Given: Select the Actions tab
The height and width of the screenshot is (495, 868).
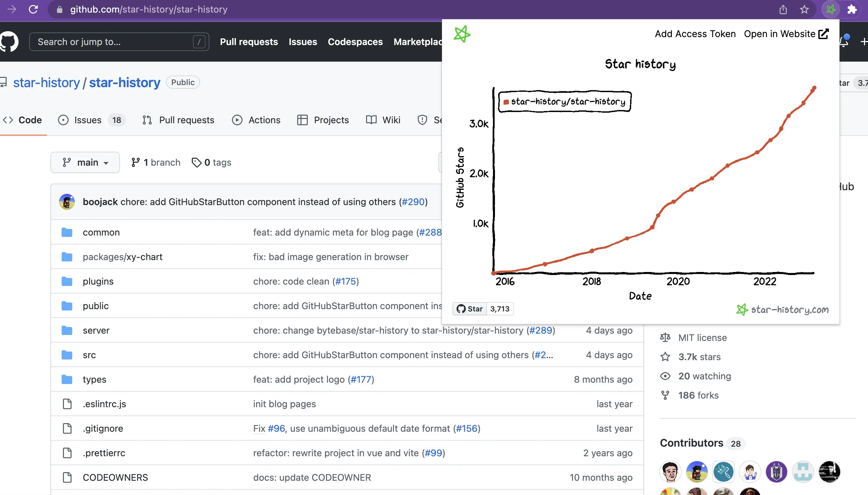Looking at the screenshot, I should pos(264,120).
